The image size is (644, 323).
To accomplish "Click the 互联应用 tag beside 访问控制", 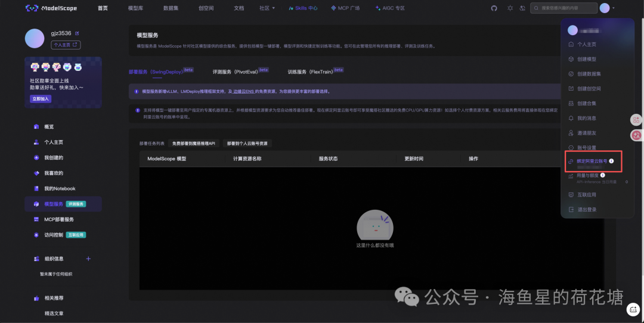I will coord(76,235).
